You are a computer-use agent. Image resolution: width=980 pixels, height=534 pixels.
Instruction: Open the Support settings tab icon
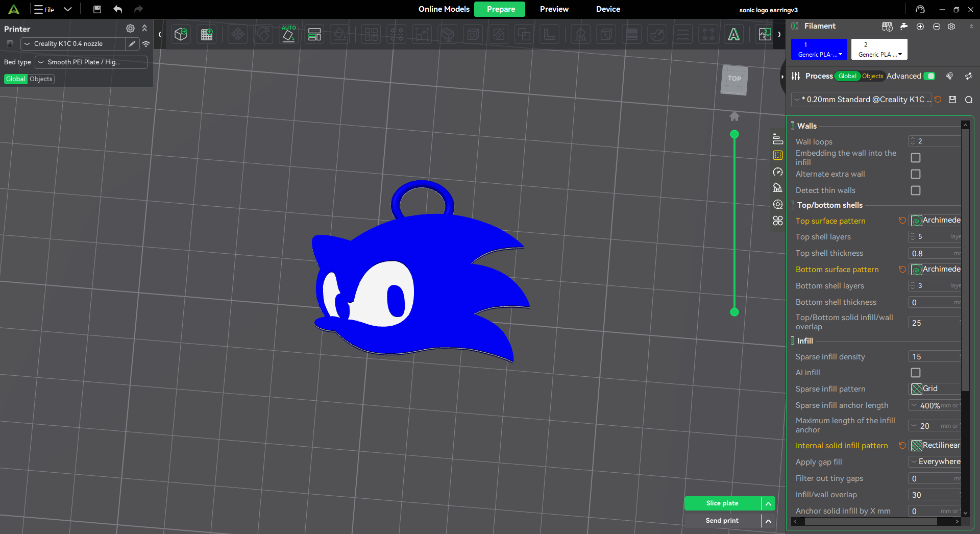coord(778,188)
